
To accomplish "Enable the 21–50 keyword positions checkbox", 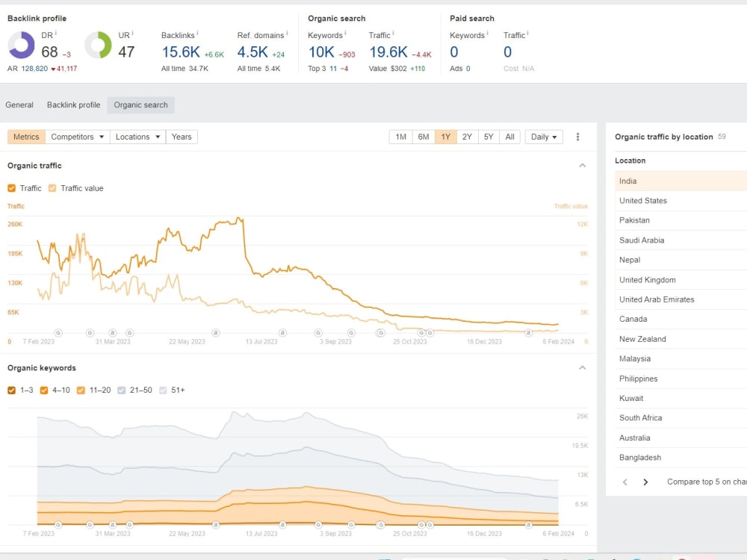I will (122, 390).
